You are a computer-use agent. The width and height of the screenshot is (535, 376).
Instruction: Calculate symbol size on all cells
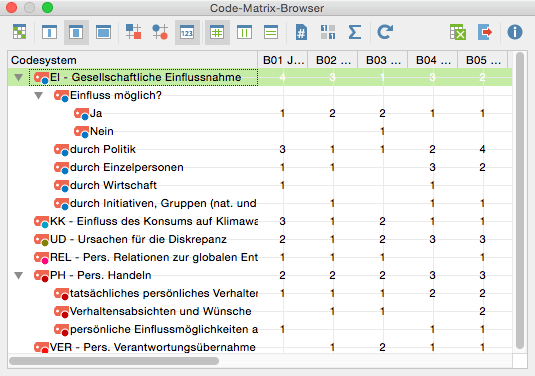[x=217, y=32]
